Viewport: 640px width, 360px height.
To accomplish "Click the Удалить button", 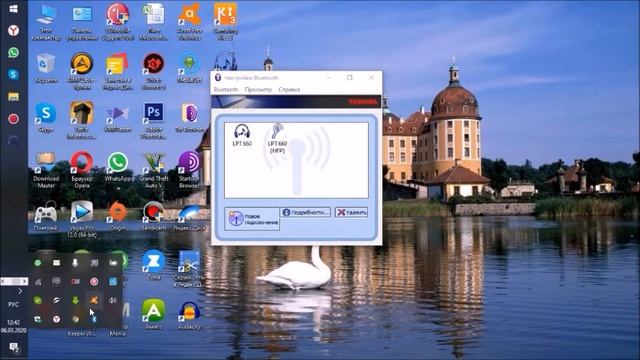I will click(x=351, y=212).
